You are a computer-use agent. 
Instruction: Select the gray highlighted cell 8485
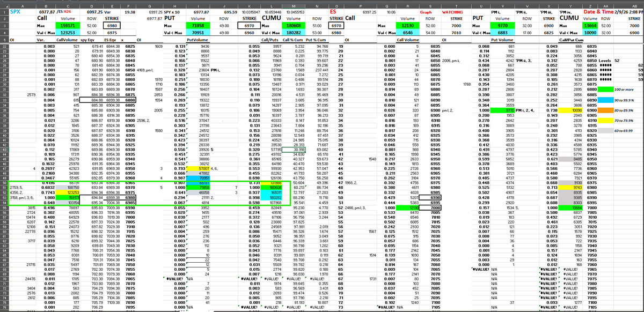[570, 159]
